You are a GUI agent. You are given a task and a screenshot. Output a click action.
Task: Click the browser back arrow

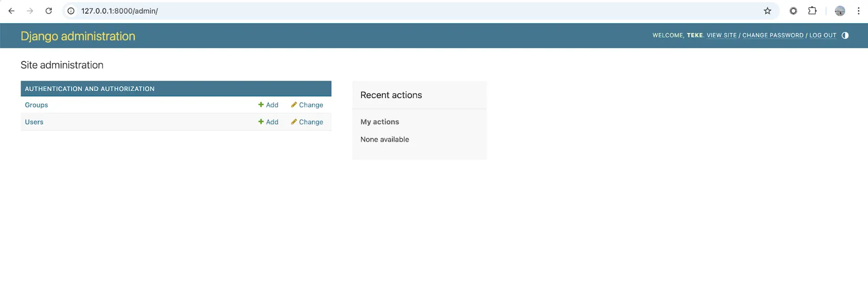[11, 11]
